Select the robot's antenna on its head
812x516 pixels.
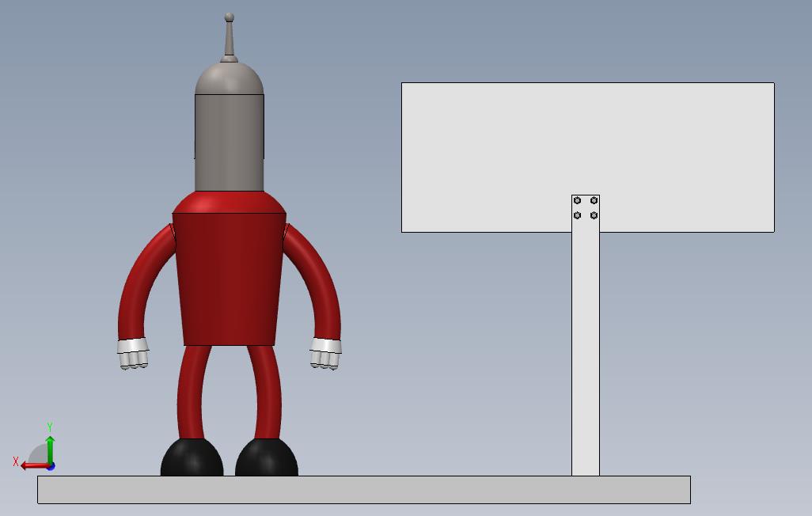pyautogui.click(x=230, y=37)
